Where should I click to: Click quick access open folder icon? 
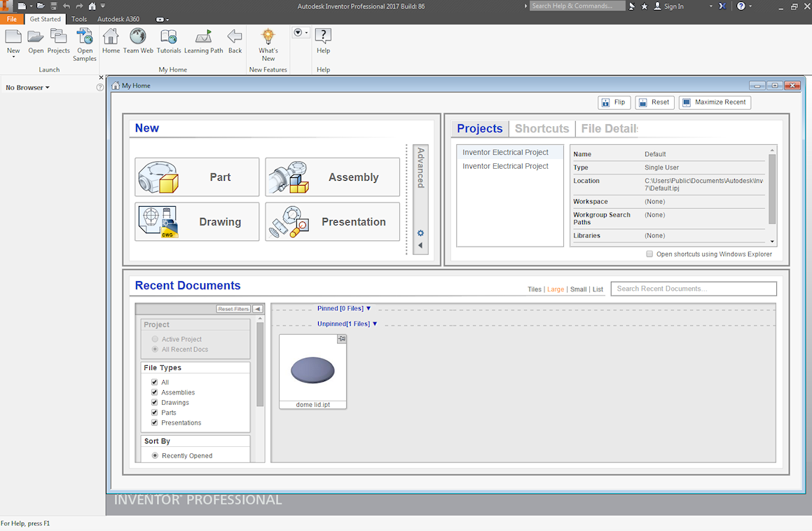pos(41,6)
